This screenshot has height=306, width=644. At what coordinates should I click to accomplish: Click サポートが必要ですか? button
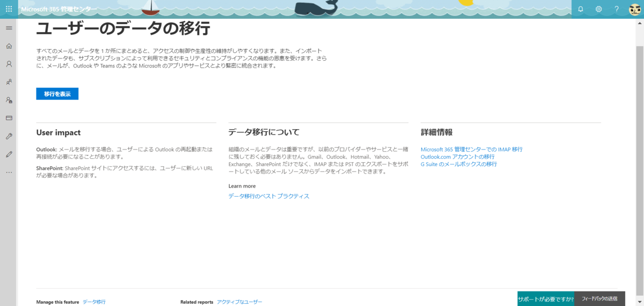[546, 298]
